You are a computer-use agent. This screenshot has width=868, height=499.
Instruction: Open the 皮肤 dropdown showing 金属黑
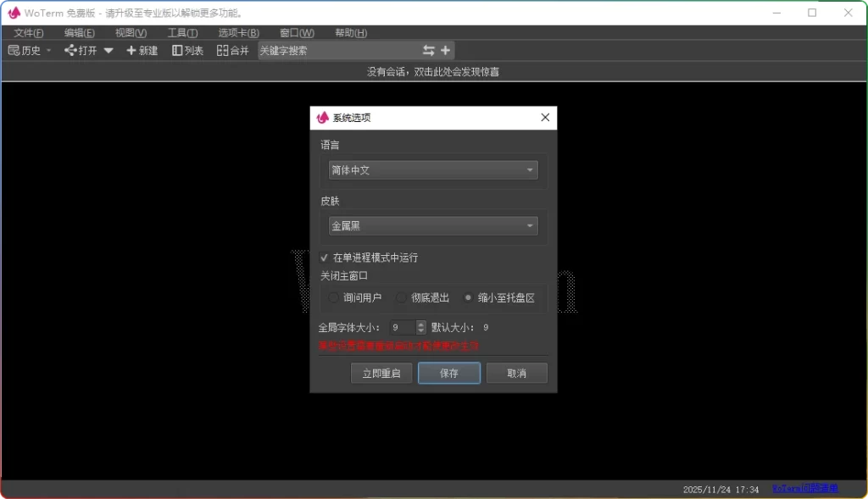click(x=433, y=226)
